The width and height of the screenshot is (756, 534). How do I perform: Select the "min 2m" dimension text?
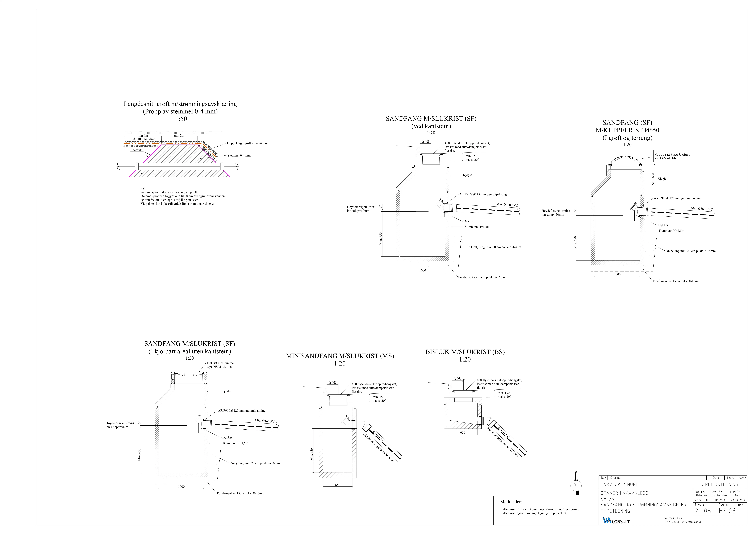click(179, 136)
